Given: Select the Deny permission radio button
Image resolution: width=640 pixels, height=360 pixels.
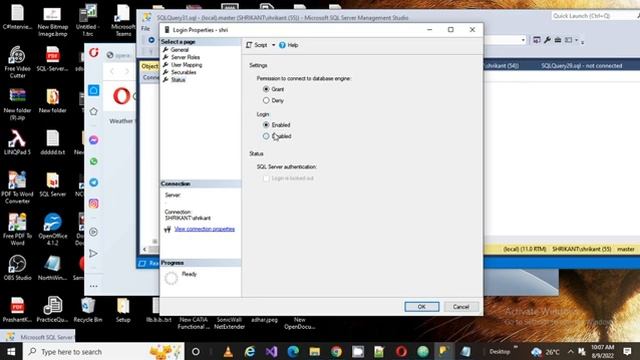Looking at the screenshot, I should (266, 100).
